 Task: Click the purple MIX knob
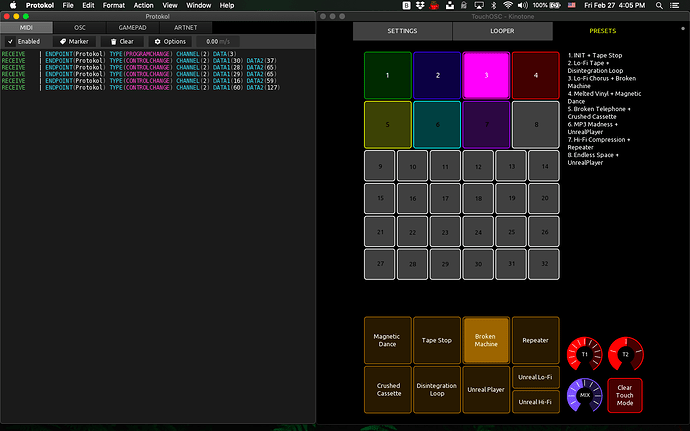585,395
